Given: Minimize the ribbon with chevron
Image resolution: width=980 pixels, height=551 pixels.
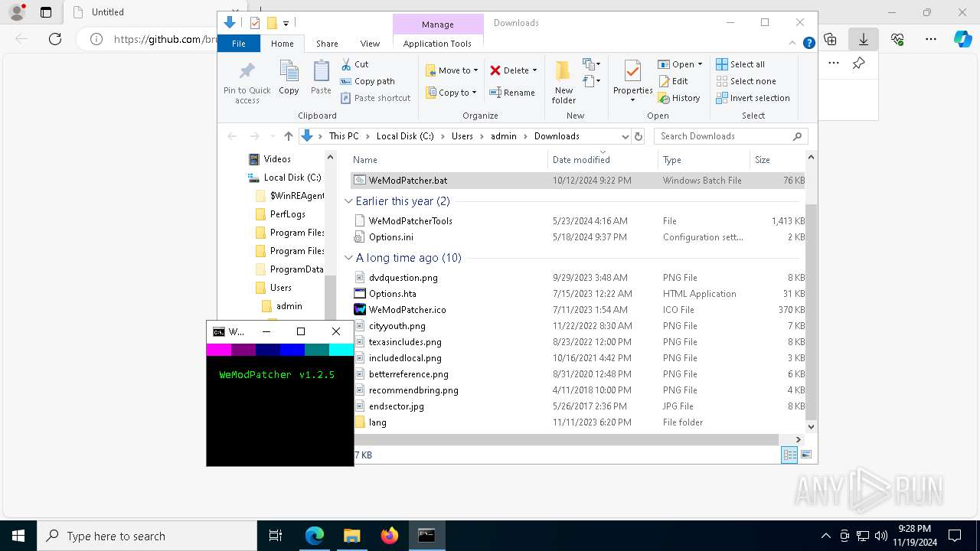Looking at the screenshot, I should pyautogui.click(x=793, y=44).
